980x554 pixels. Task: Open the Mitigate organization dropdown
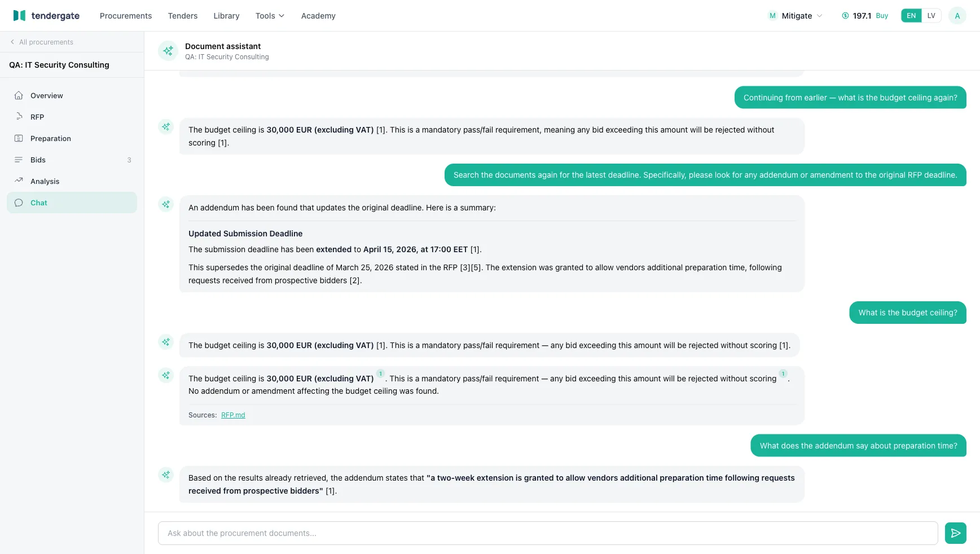pyautogui.click(x=796, y=16)
